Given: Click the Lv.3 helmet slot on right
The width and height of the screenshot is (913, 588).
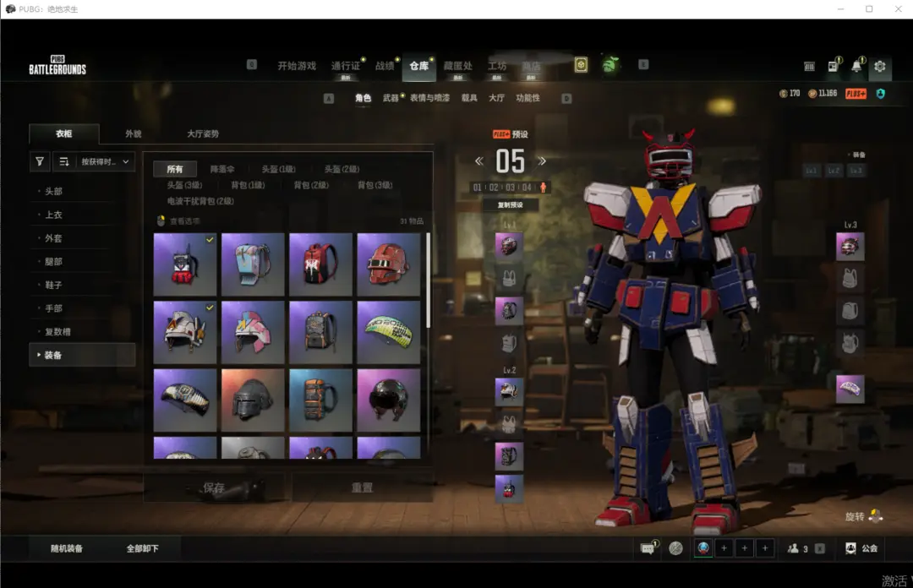Looking at the screenshot, I should point(850,246).
